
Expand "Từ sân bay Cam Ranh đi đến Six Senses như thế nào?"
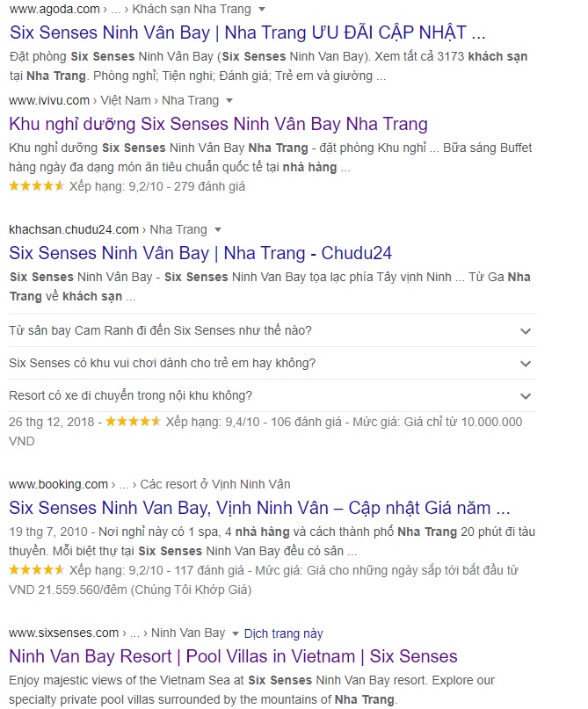(x=264, y=331)
